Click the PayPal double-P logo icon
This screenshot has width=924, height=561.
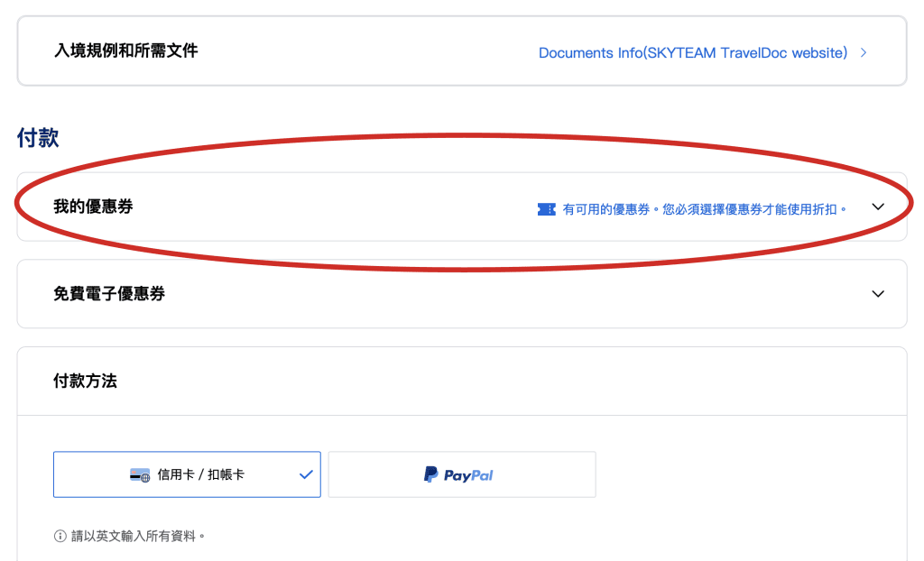click(431, 474)
